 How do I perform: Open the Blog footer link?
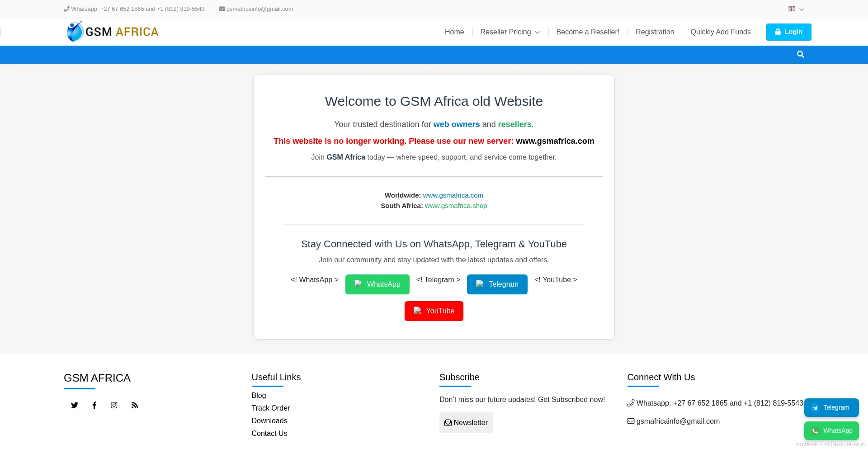[x=259, y=396]
